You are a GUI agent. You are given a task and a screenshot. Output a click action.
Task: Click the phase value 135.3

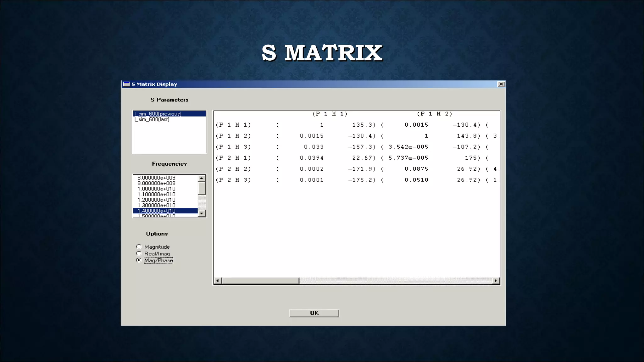362,125
